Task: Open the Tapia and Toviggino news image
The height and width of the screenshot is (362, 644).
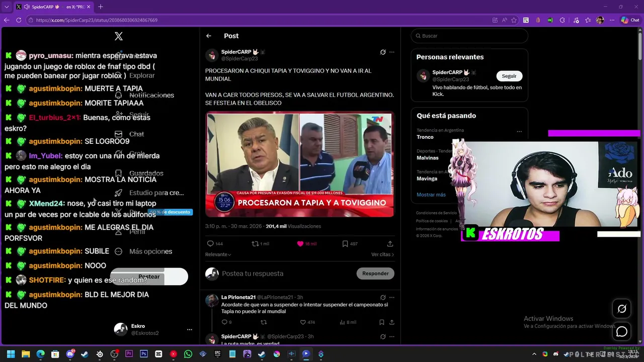Action: coord(300,165)
